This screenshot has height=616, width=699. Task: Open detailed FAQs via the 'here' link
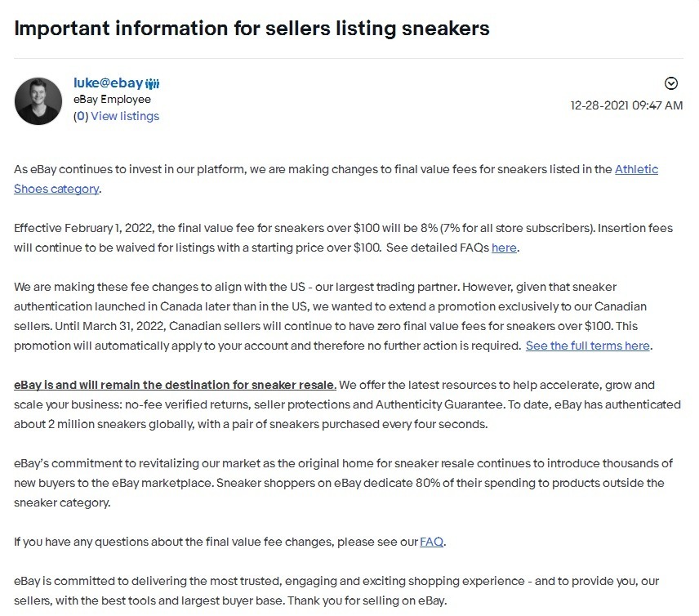[x=504, y=248]
